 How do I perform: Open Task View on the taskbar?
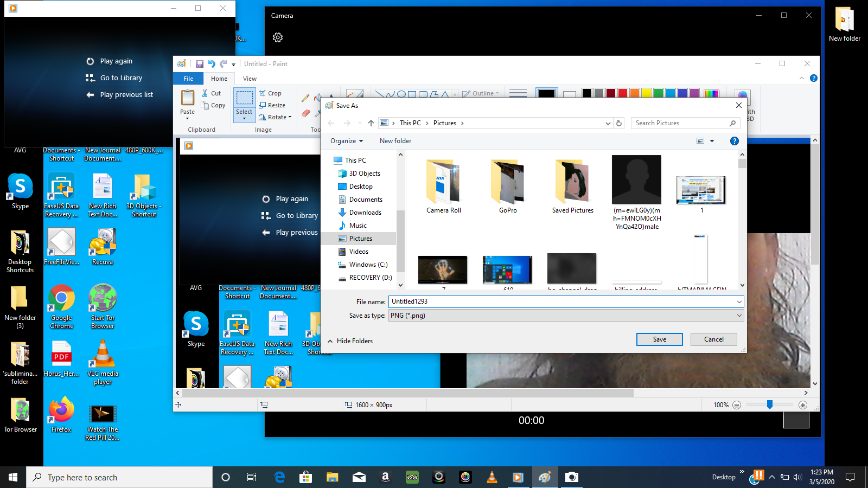252,477
